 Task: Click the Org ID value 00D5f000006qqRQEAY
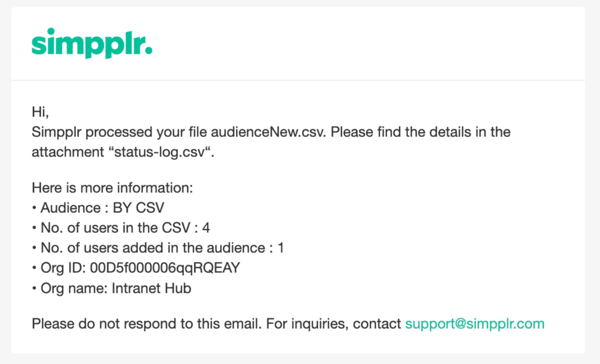pos(165,268)
